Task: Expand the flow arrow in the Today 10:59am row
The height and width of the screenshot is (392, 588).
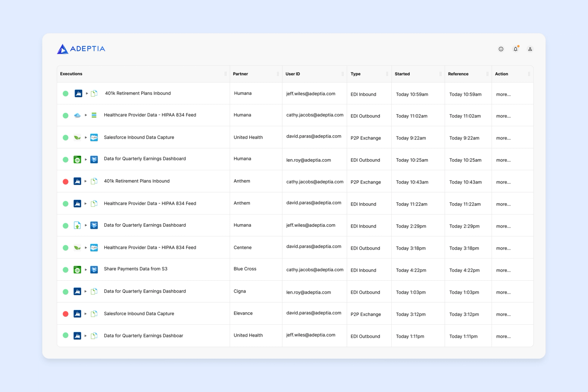Action: [x=87, y=93]
